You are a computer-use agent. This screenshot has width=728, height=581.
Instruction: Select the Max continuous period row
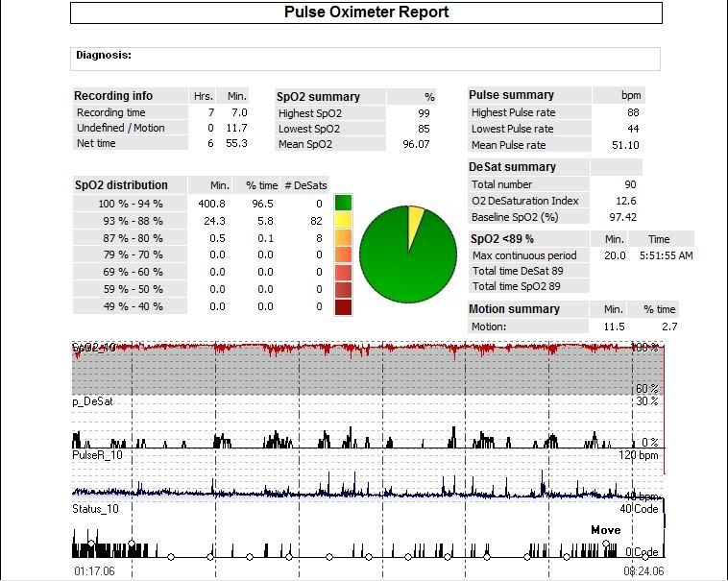[x=524, y=255]
